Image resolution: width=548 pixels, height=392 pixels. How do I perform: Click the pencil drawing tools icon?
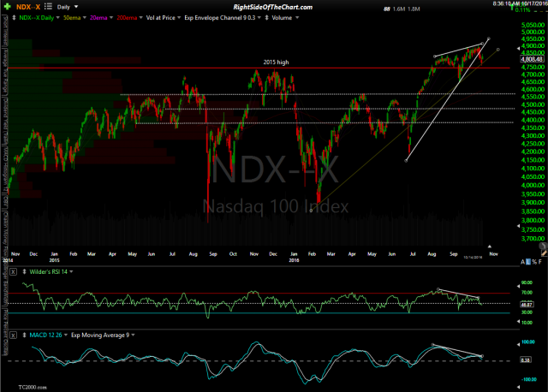[544, 253]
